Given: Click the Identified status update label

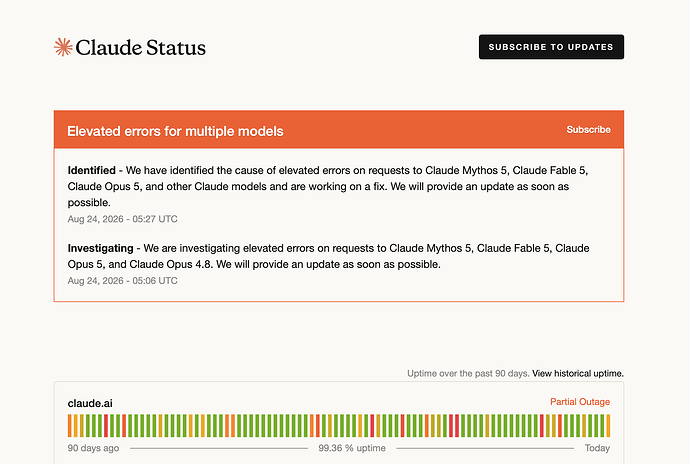Looking at the screenshot, I should coord(92,170).
